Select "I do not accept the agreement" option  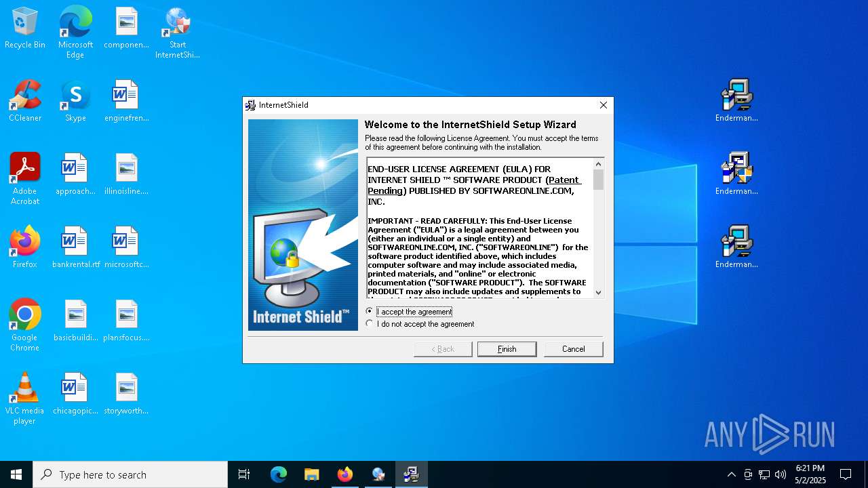pyautogui.click(x=370, y=324)
